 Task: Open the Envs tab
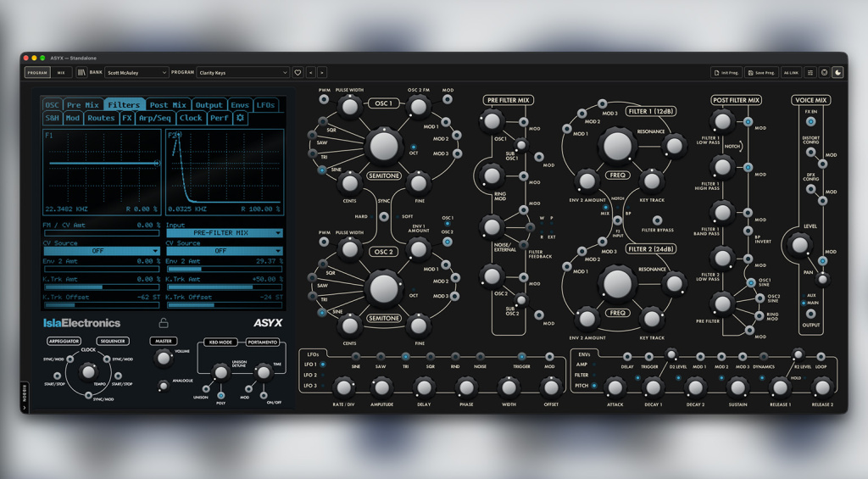pyautogui.click(x=240, y=104)
